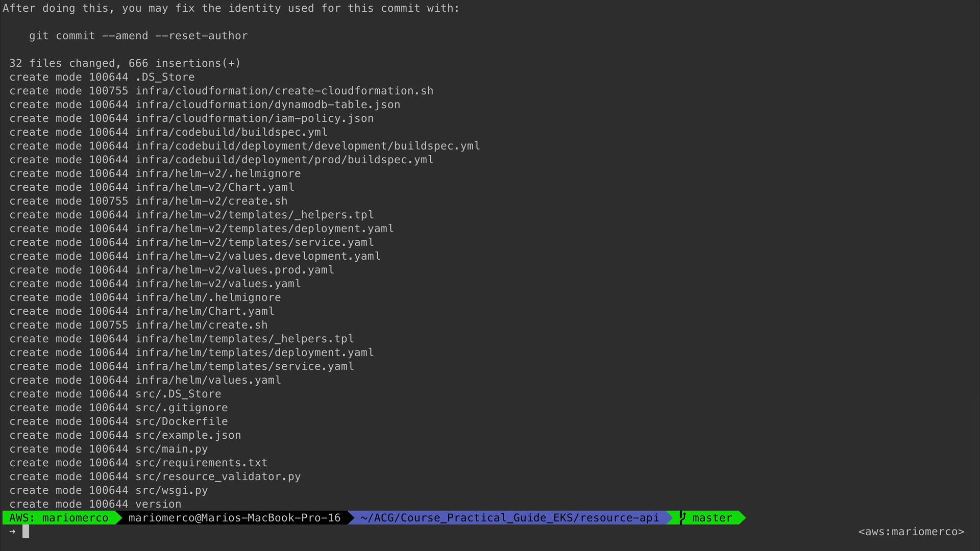Click the git commit --amend --reset-author text
Image resolution: width=980 pixels, height=551 pixels.
pyautogui.click(x=138, y=36)
